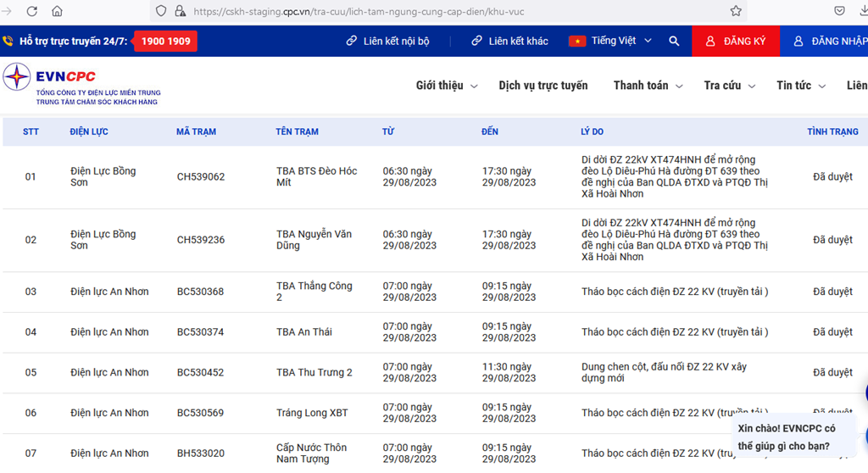Open the Pocket save icon
Viewport: 868px width, 473px height.
(840, 11)
